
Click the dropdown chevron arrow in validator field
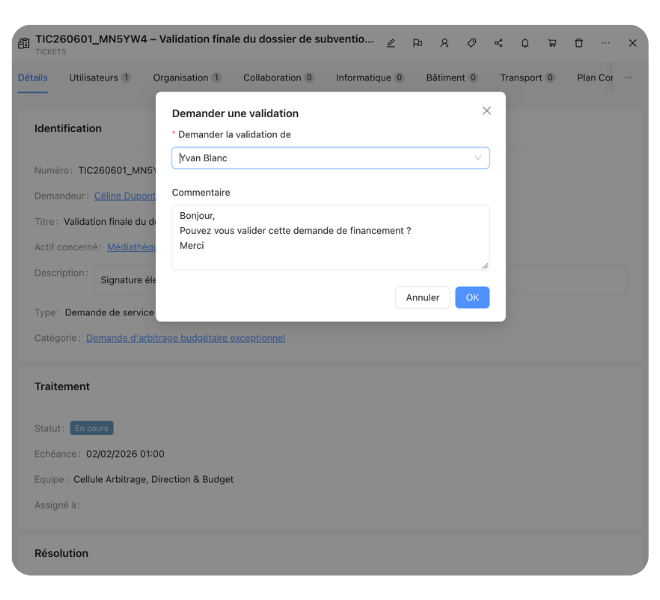478,158
